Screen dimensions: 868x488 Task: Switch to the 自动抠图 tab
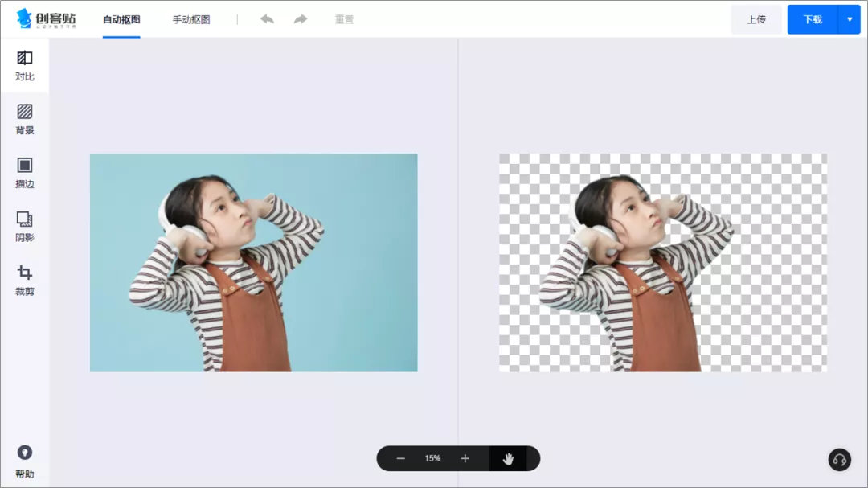point(121,19)
